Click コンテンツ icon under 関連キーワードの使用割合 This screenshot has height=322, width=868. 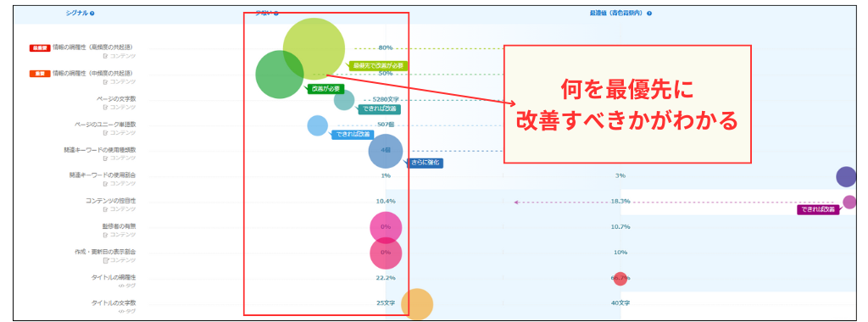pyautogui.click(x=105, y=183)
